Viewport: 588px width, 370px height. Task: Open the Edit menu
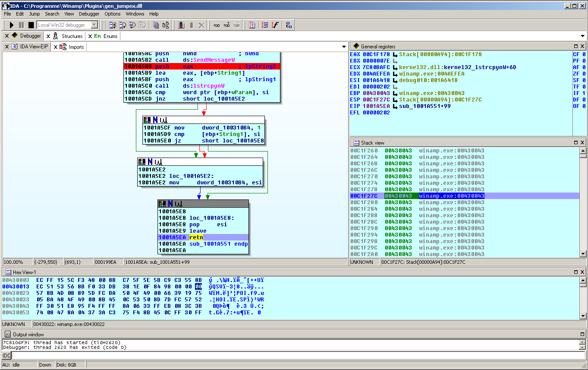point(20,14)
